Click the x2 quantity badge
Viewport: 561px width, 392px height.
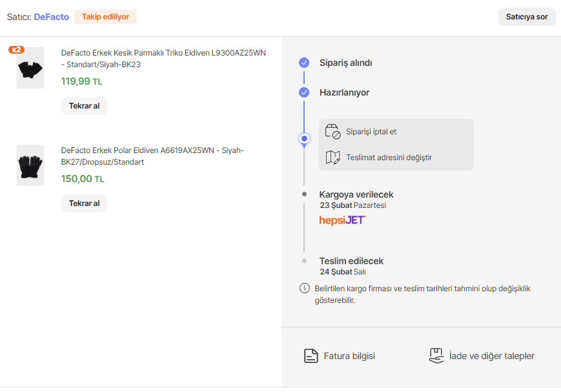(x=16, y=50)
